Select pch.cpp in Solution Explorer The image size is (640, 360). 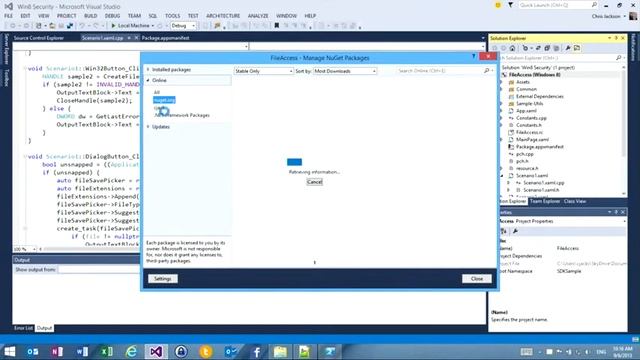pyautogui.click(x=524, y=154)
